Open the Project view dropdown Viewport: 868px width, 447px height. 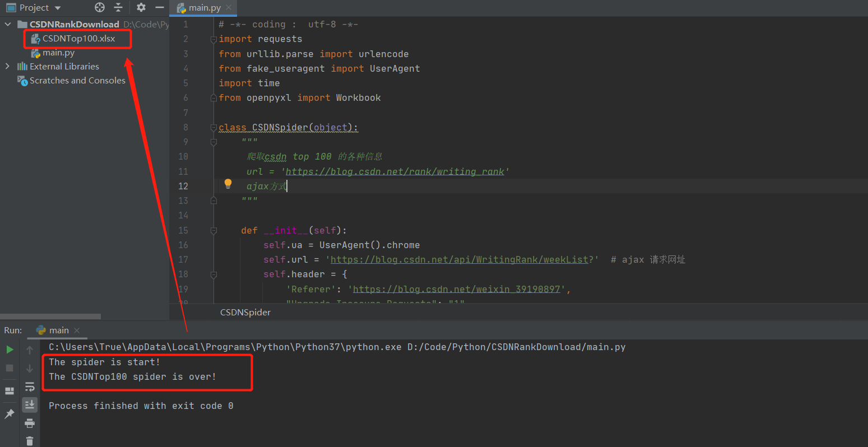pyautogui.click(x=58, y=8)
